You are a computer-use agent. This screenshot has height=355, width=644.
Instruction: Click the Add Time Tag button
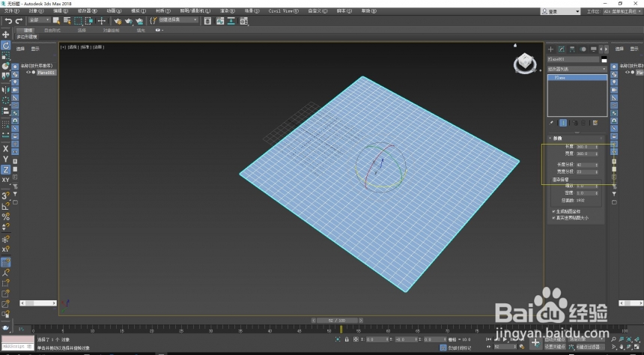tap(459, 348)
